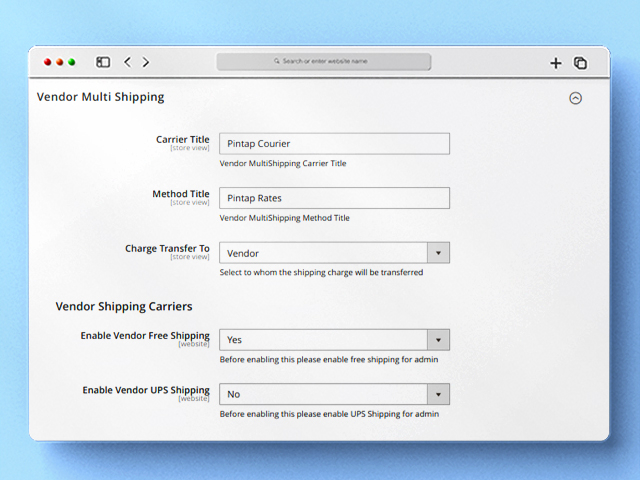640x480 pixels.
Task: Open the Enable Vendor Free Shipping dropdown
Action: tap(437, 340)
